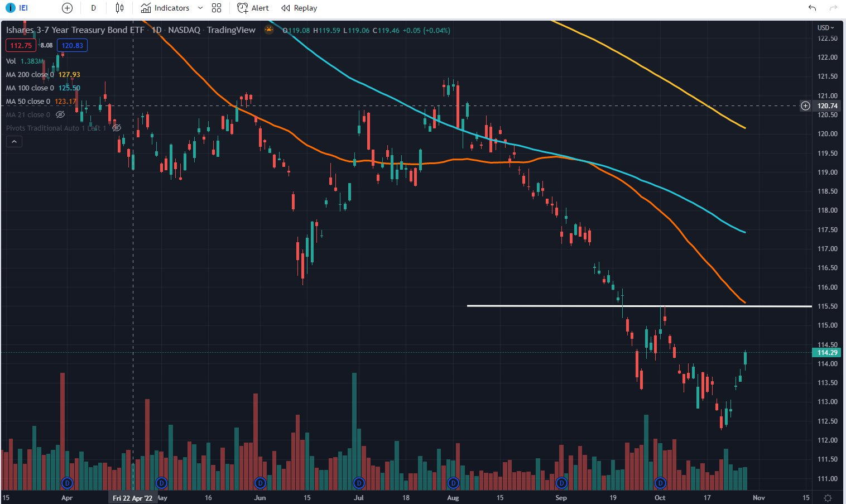Image resolution: width=846 pixels, height=504 pixels.
Task: Open chart settings gear icon
Action: point(828,497)
